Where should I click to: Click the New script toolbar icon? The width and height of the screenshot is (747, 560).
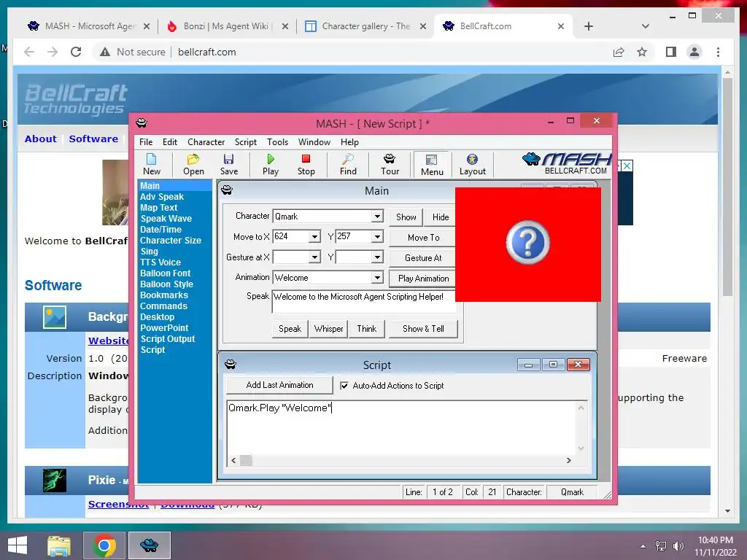(x=152, y=164)
